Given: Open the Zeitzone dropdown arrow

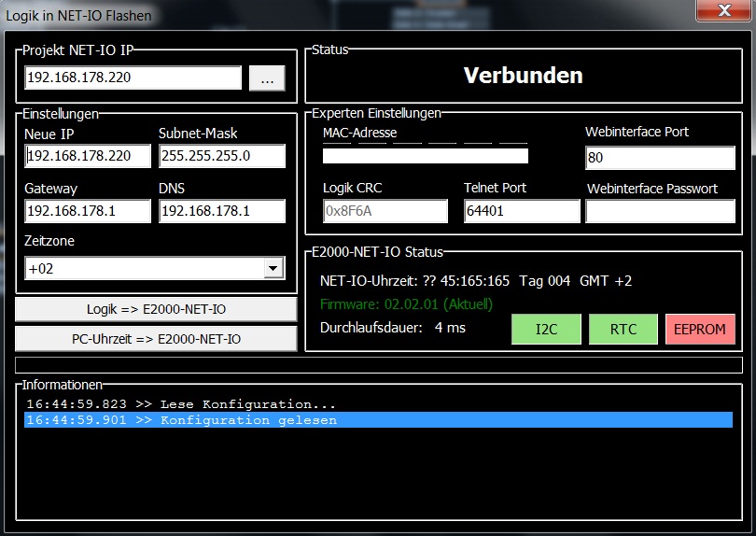Looking at the screenshot, I should click(x=273, y=269).
